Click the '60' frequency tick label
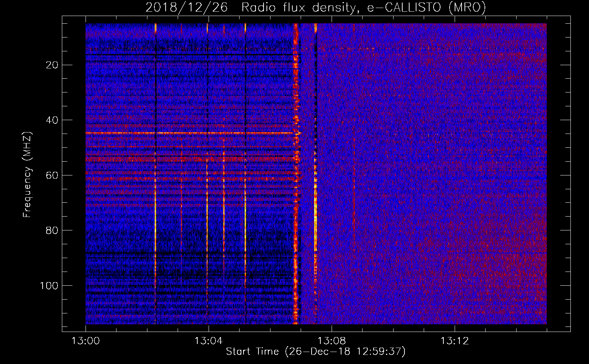589x364 pixels. click(52, 175)
